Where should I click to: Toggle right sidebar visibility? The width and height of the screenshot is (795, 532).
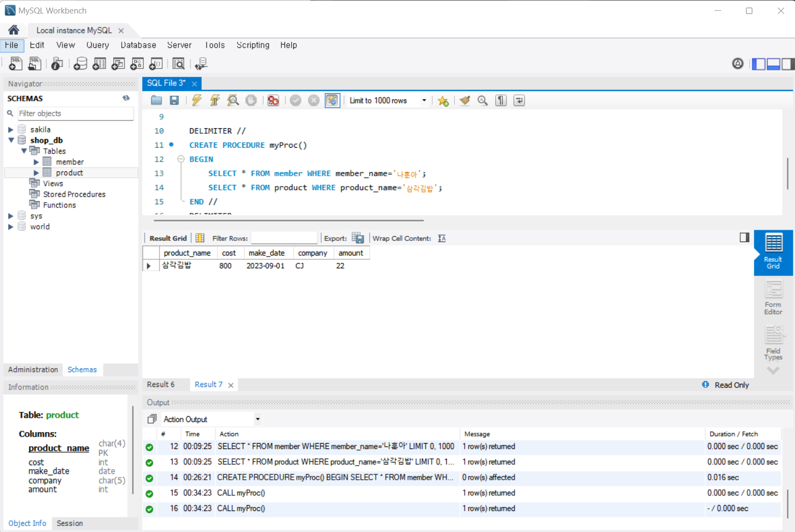coord(788,64)
